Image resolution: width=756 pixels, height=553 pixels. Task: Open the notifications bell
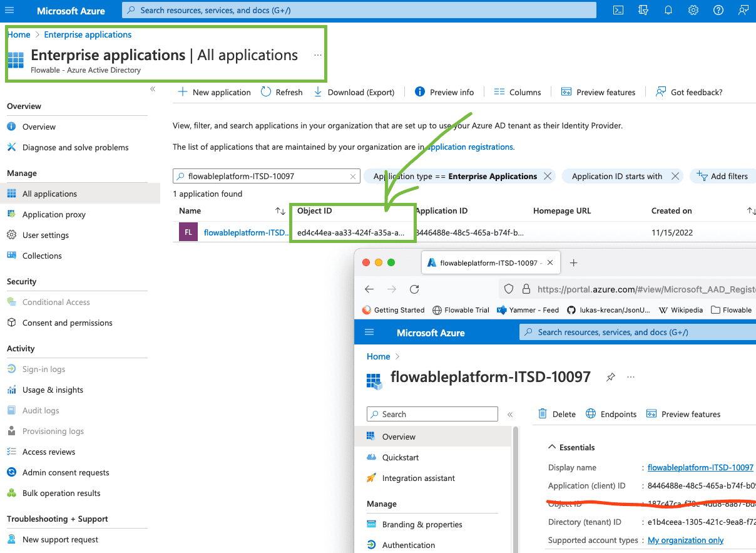coord(668,10)
